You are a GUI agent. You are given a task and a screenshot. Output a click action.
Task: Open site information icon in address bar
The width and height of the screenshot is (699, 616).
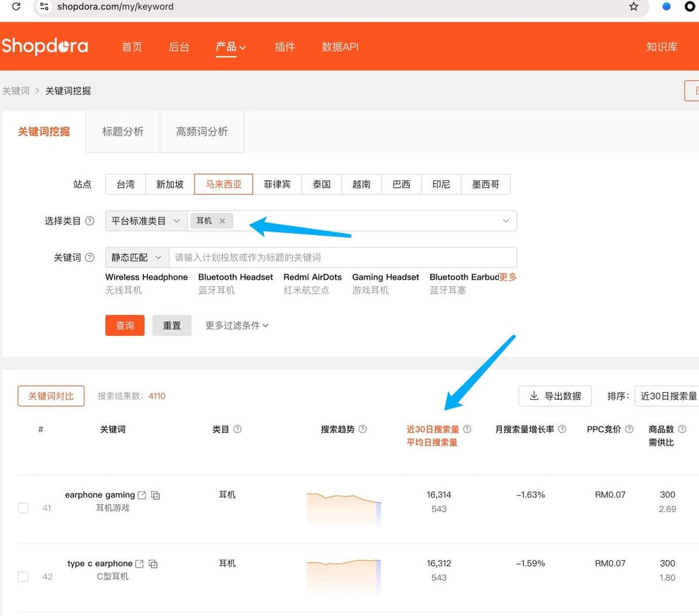(x=44, y=6)
